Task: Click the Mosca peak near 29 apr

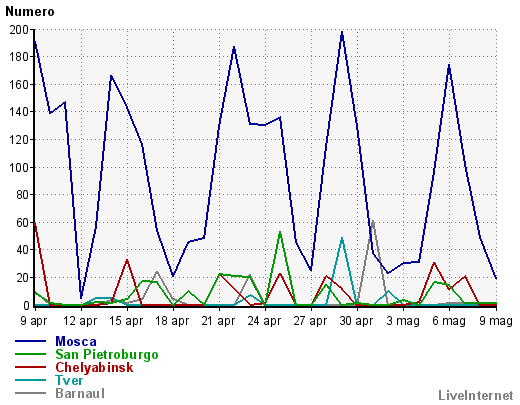Action: [x=342, y=32]
